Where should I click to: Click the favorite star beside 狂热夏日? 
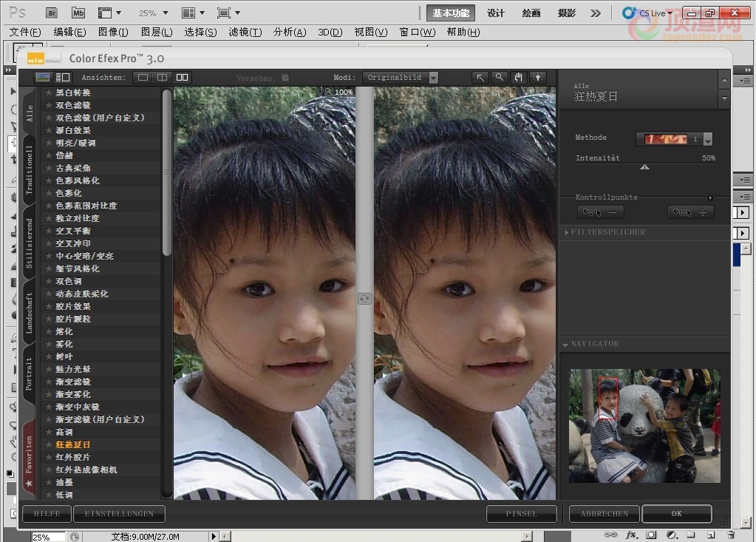point(49,444)
